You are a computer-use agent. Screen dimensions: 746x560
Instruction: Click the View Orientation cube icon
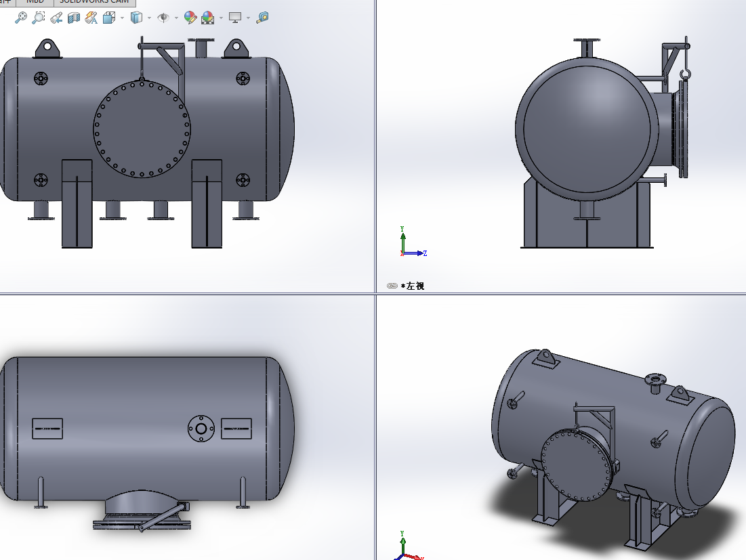(109, 18)
